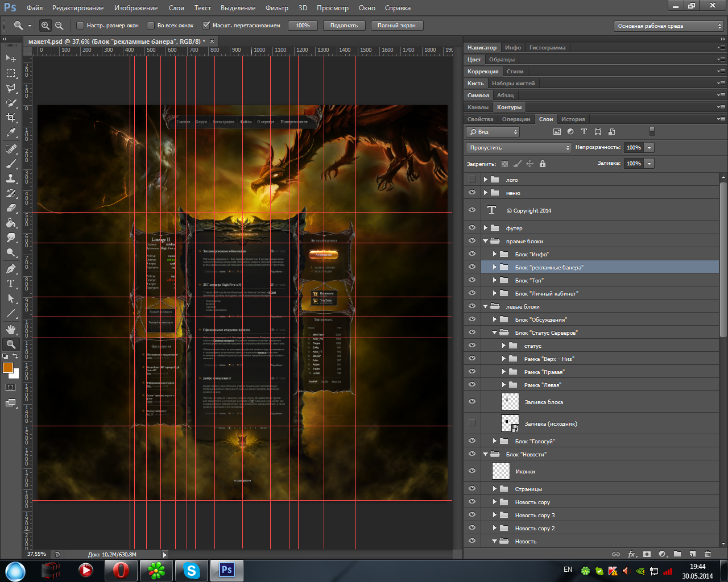728x582 pixels.
Task: Switch to the 'Каналы' tab
Action: tap(478, 107)
